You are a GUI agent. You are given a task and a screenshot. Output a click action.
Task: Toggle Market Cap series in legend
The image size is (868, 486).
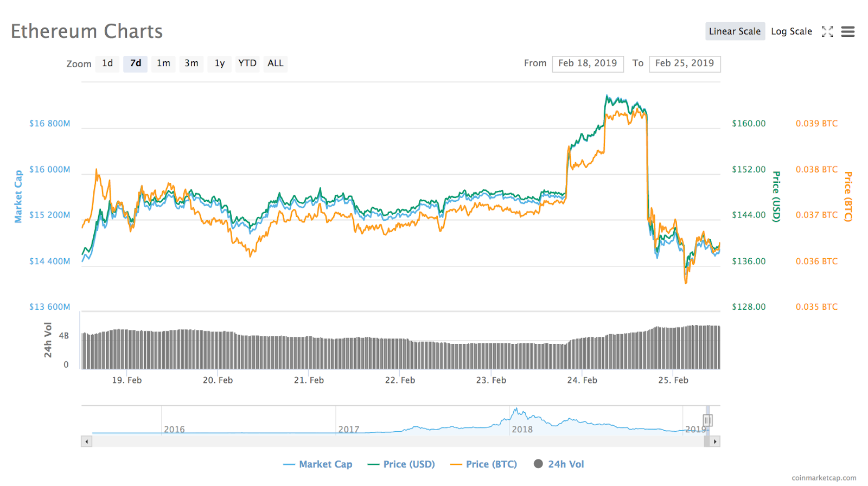pos(318,464)
